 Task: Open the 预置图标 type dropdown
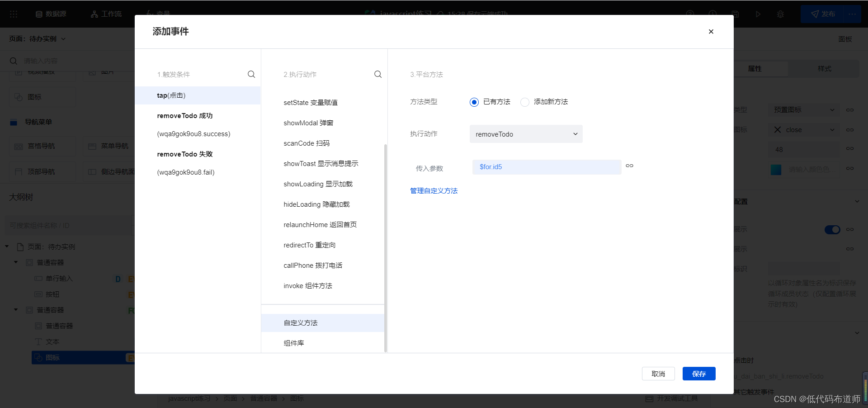coord(804,110)
